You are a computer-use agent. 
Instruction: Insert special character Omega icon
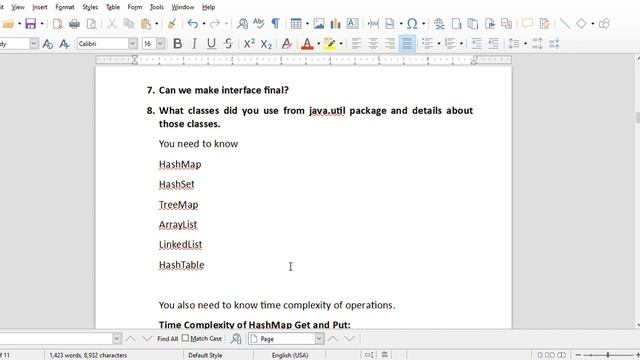(412, 24)
